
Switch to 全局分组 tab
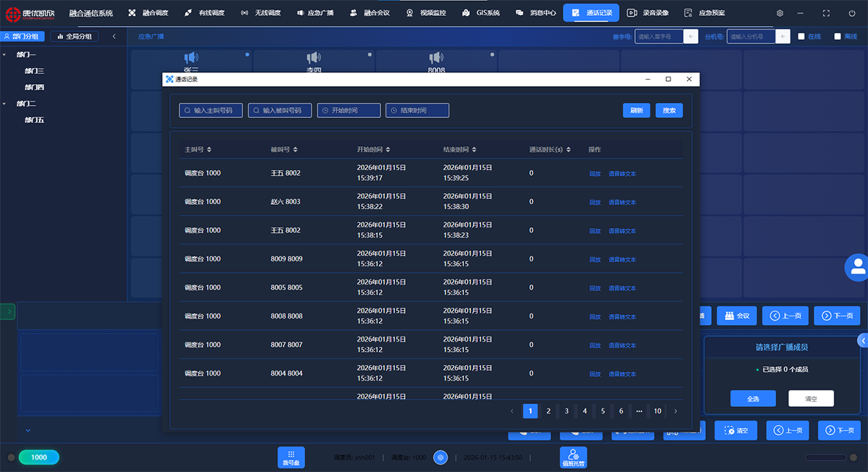coord(74,36)
